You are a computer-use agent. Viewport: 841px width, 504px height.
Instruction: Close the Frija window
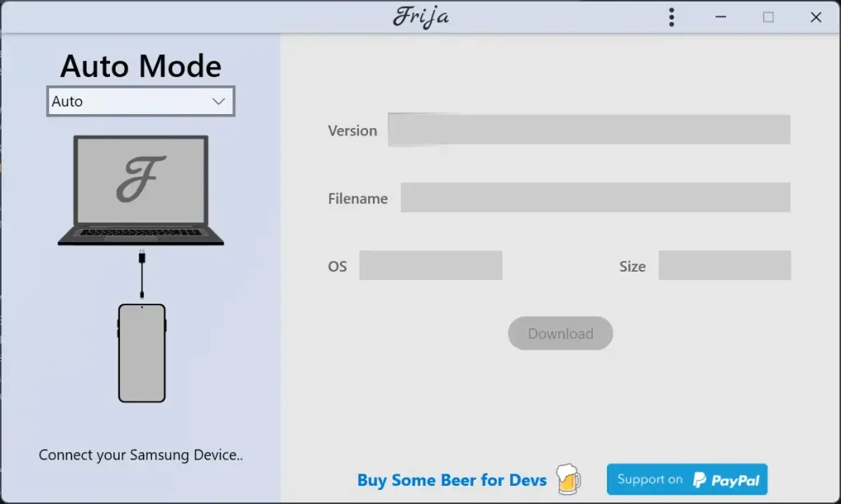coord(816,17)
